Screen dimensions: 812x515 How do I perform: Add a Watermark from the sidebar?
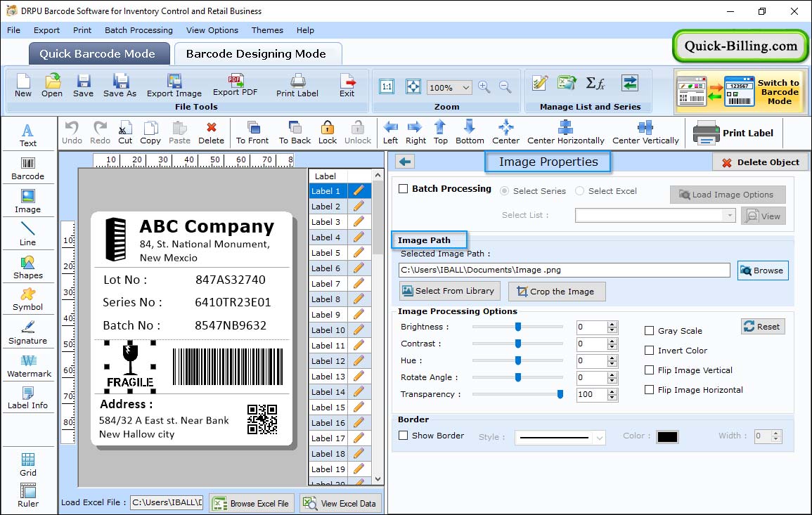click(29, 365)
